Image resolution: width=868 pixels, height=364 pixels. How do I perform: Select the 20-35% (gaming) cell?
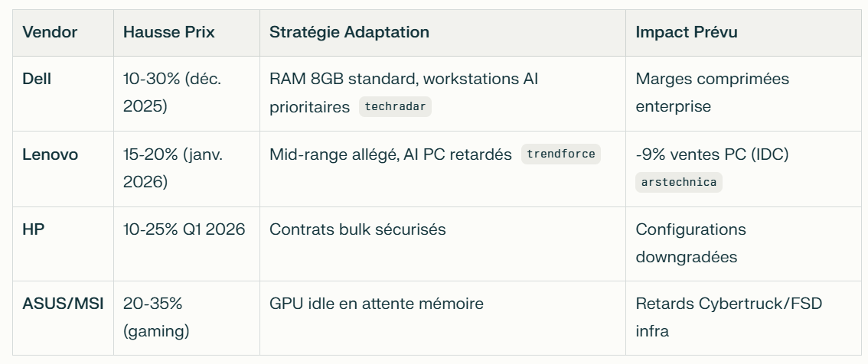coord(156,317)
